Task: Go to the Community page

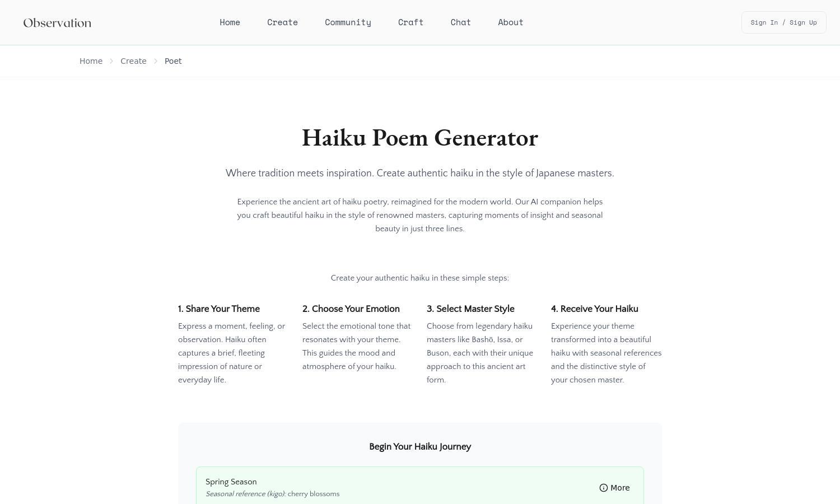Action: (348, 22)
